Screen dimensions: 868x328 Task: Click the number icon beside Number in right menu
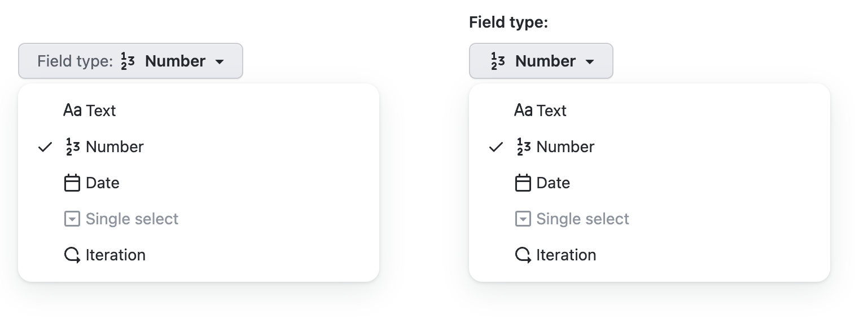(524, 147)
